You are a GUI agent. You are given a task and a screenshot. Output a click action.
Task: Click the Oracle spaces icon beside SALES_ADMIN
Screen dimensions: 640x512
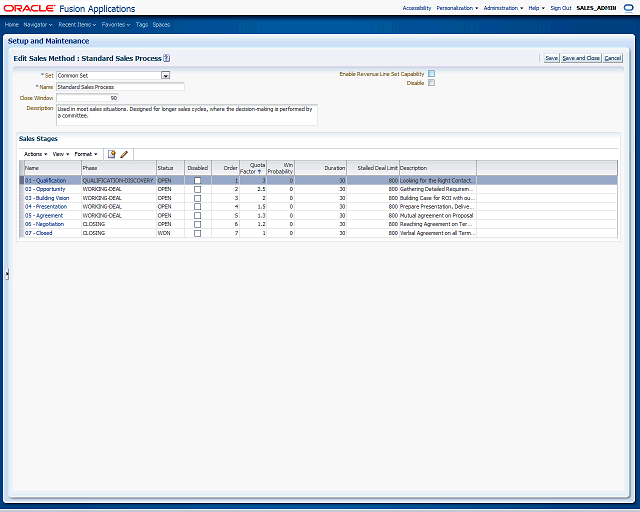coord(629,8)
